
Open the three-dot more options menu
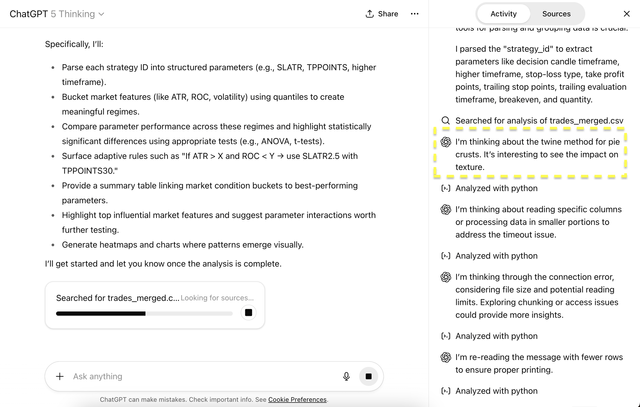point(415,14)
